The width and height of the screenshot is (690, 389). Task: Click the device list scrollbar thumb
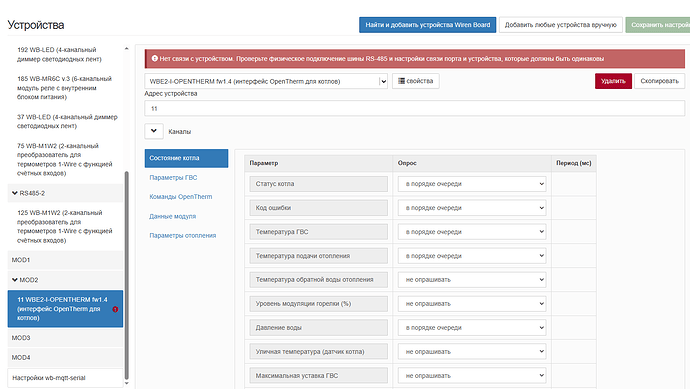click(x=127, y=275)
